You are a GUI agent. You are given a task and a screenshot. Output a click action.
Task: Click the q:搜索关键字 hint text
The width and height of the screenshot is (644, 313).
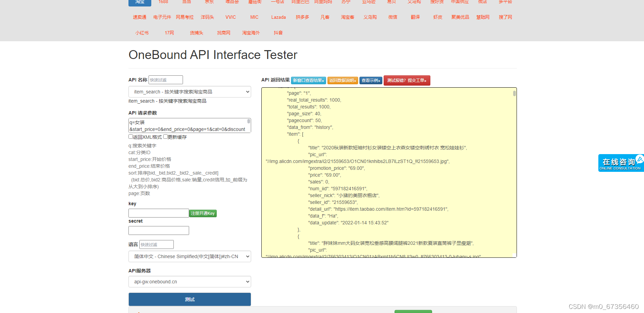pyautogui.click(x=142, y=146)
